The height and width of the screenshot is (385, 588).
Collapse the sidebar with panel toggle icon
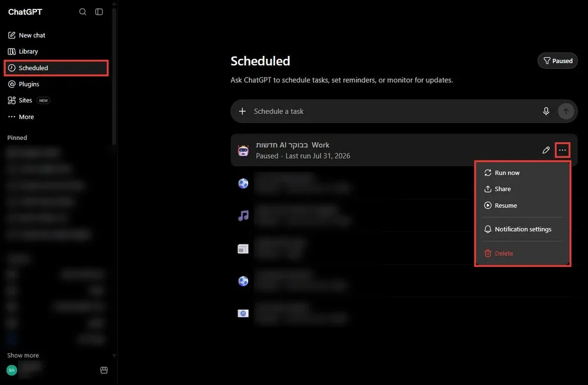[99, 12]
